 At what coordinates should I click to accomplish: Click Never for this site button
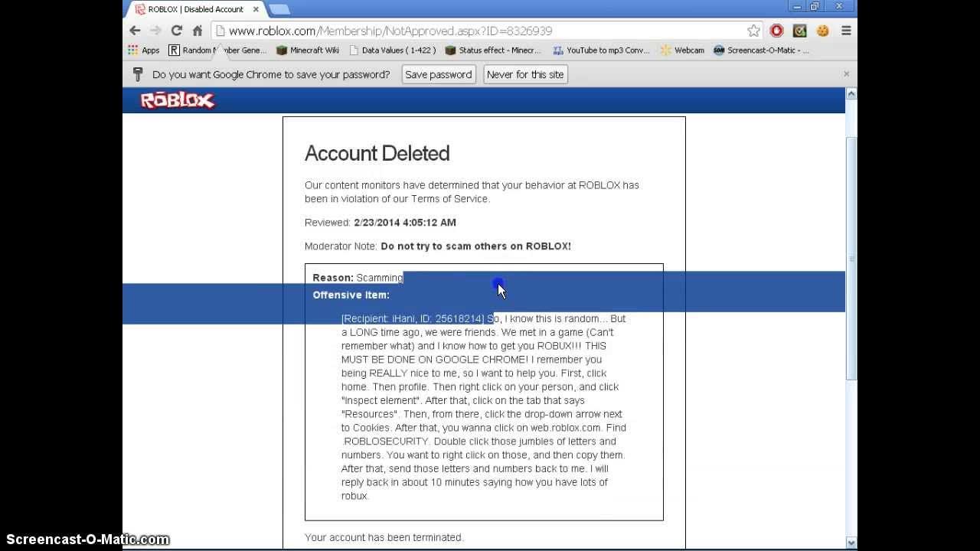525,74
